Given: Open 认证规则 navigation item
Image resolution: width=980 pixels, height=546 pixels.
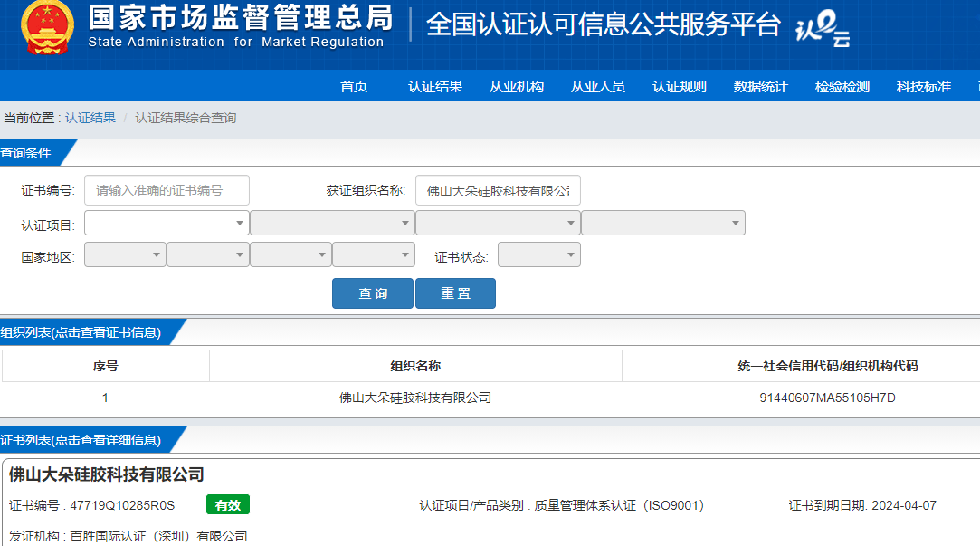Looking at the screenshot, I should click(680, 87).
